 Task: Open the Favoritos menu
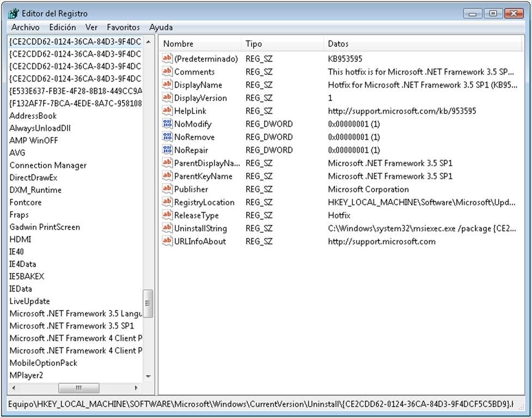pos(123,27)
